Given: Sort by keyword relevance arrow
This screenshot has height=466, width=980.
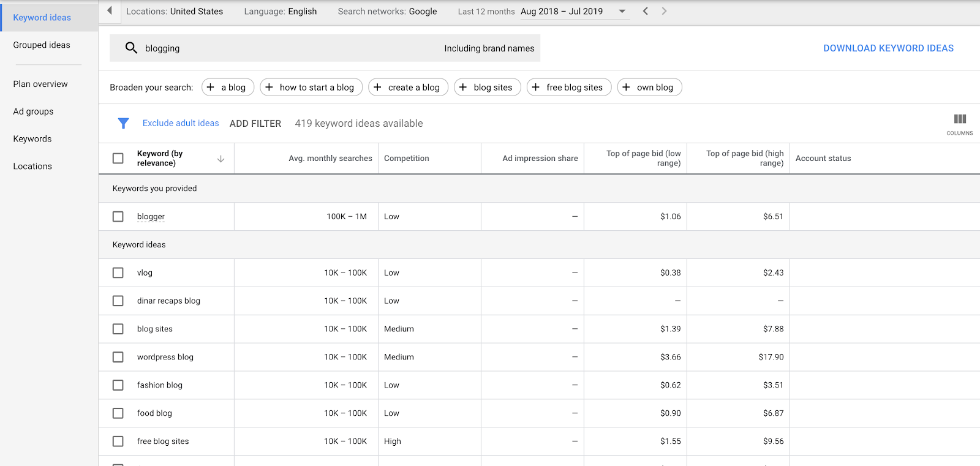Looking at the screenshot, I should 221,159.
